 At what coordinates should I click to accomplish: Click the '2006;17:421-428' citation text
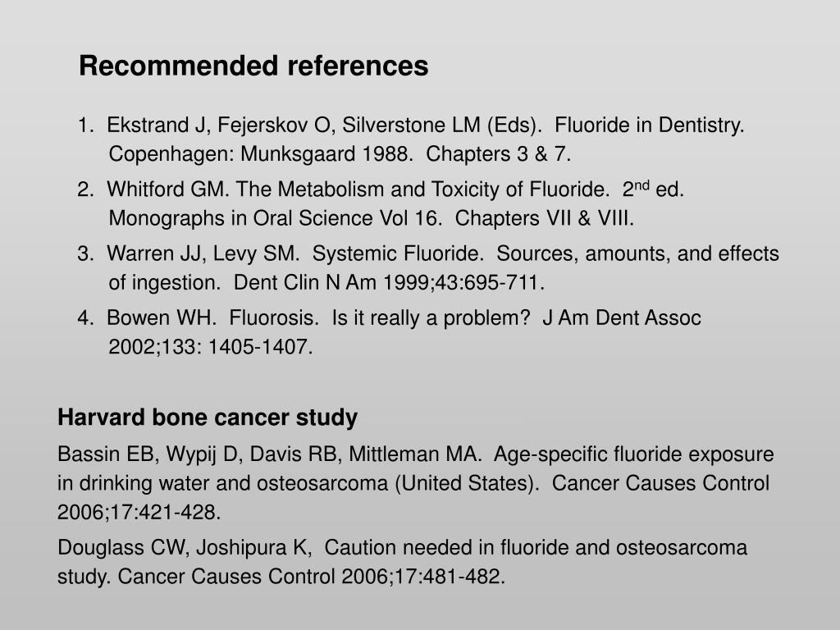click(139, 512)
